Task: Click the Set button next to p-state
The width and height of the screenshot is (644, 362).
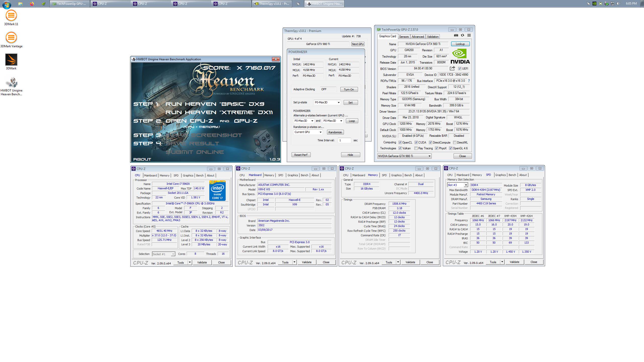Action: [350, 103]
